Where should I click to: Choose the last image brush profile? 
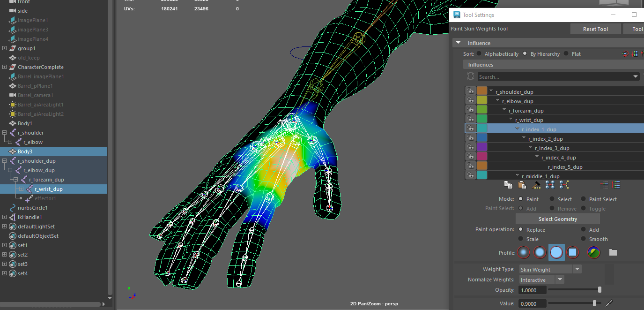(594, 252)
